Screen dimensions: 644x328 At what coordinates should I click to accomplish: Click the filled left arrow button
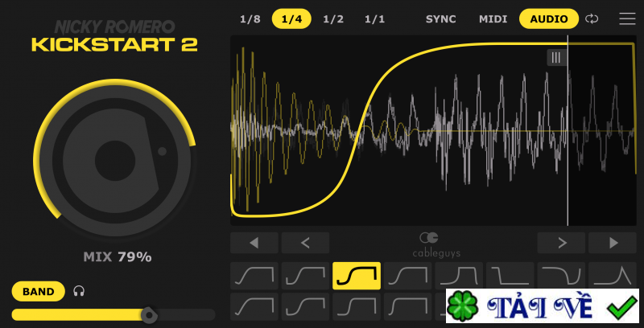tap(254, 243)
